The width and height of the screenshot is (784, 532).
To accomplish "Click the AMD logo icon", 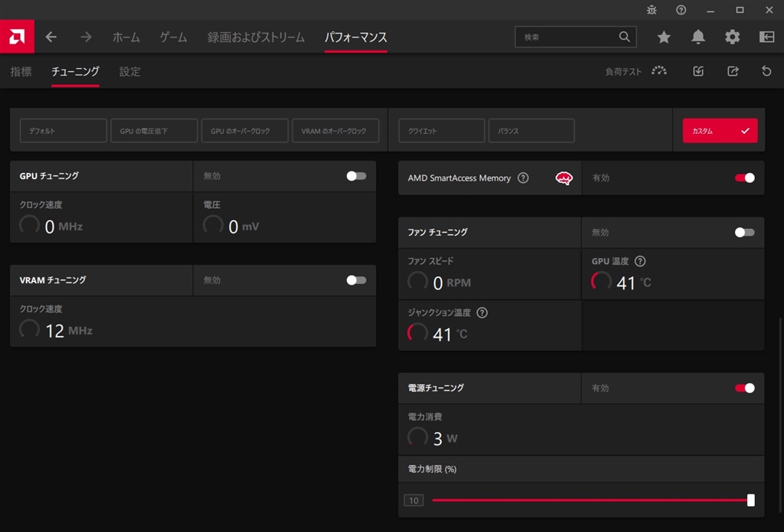I will tap(17, 37).
